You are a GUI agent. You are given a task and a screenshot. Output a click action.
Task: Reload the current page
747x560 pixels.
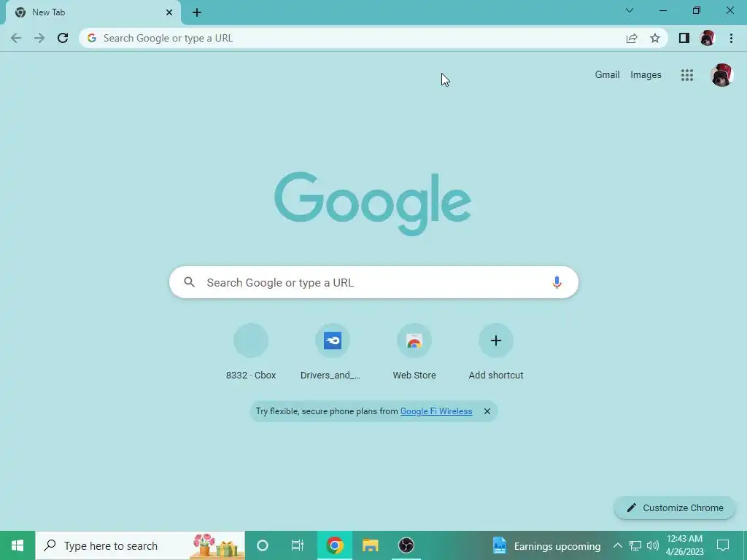[63, 38]
